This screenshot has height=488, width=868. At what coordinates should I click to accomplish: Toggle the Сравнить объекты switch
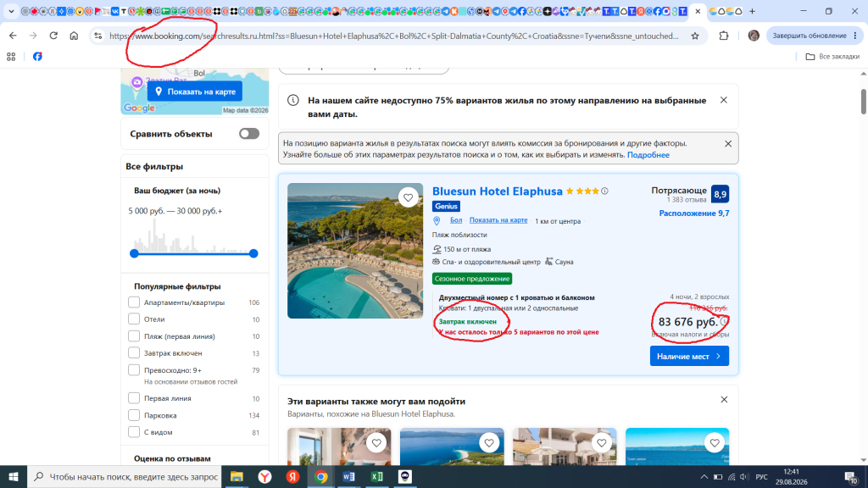[x=249, y=133]
